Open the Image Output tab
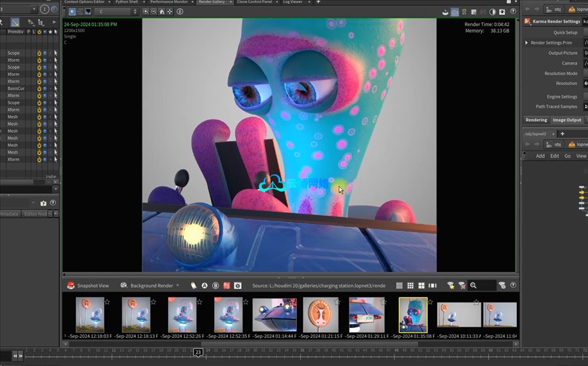The image size is (588, 366). [566, 120]
